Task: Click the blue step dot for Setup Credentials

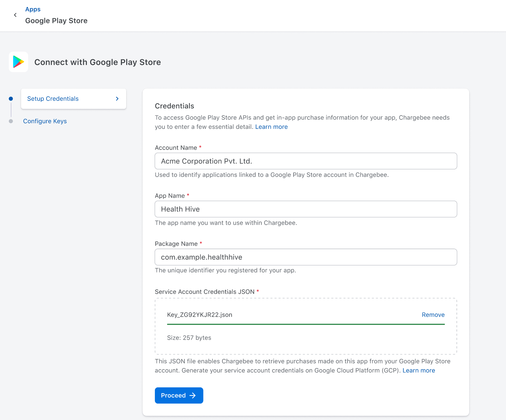Action: tap(11, 99)
